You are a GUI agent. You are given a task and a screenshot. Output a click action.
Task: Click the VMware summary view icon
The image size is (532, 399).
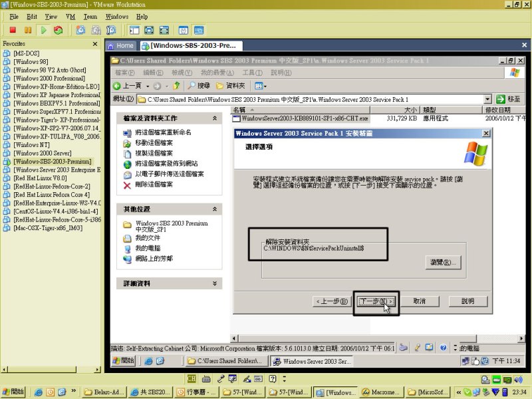click(x=184, y=30)
